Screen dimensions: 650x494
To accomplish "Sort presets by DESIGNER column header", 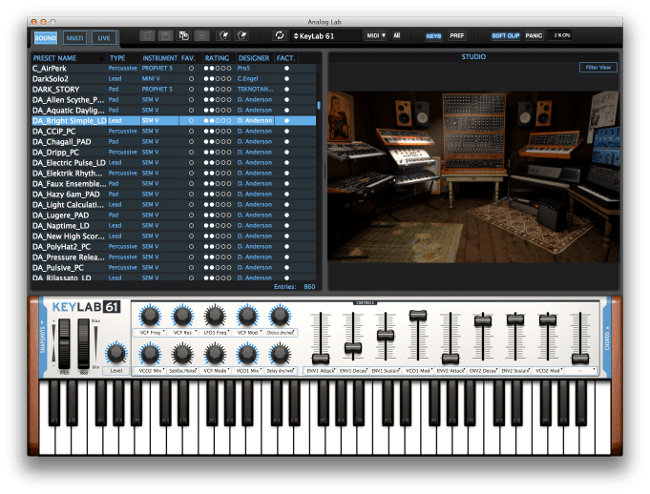I will [254, 58].
